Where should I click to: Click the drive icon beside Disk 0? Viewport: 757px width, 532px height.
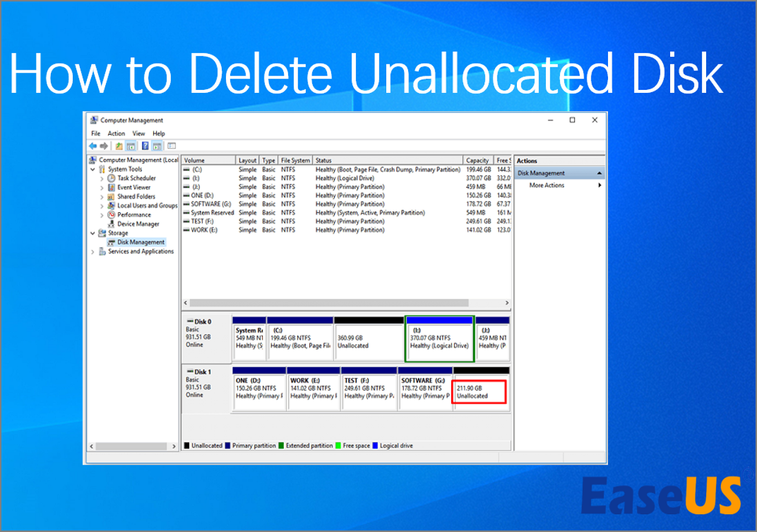pos(190,322)
